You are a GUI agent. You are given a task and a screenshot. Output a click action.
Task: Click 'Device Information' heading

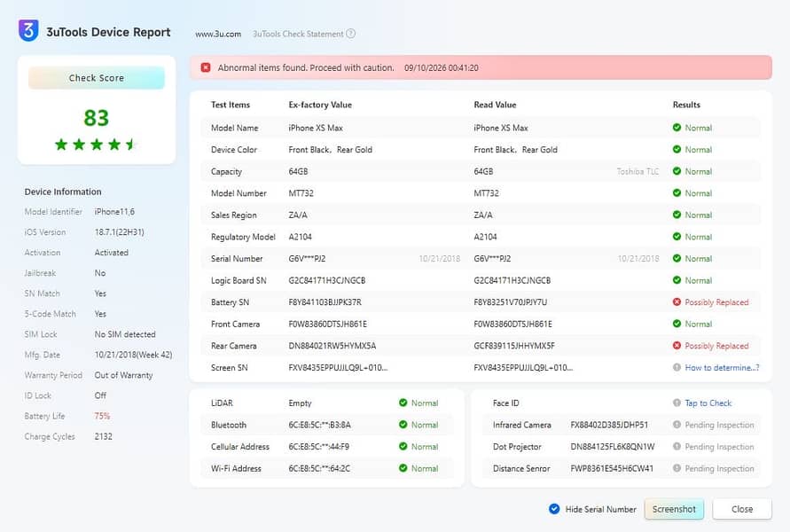point(63,192)
